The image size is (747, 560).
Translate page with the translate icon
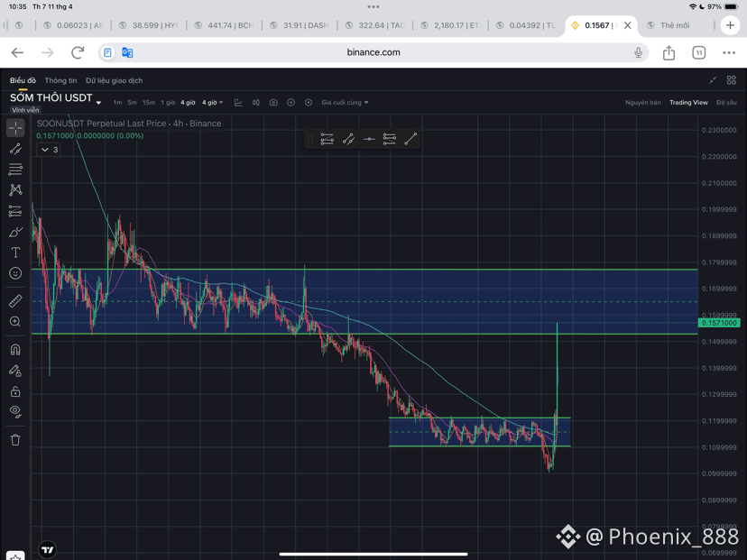click(127, 52)
